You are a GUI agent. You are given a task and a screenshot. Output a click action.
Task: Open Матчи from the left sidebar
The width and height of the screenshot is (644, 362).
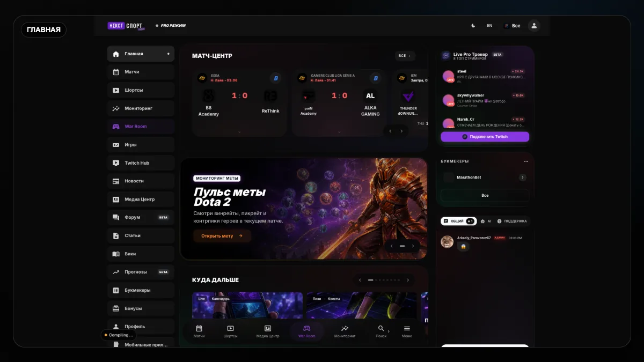141,72
